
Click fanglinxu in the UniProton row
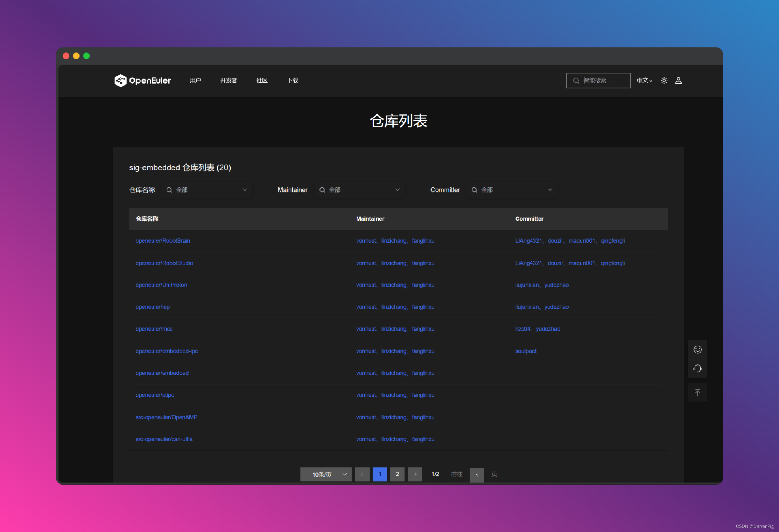[423, 285]
